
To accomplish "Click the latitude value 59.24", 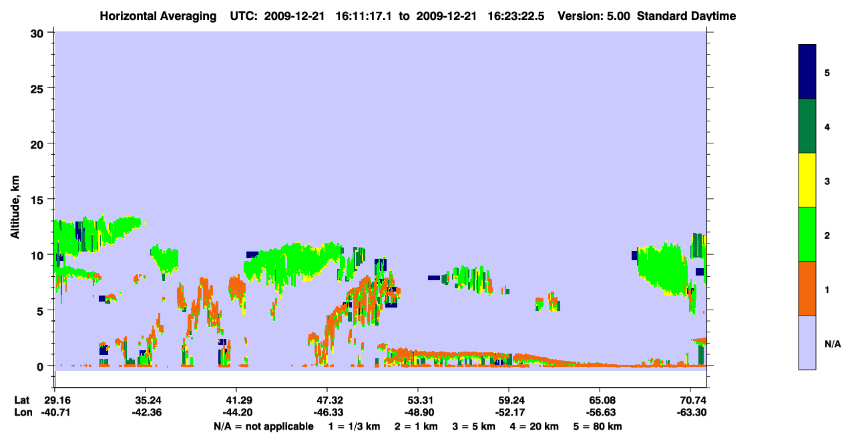I will (509, 400).
